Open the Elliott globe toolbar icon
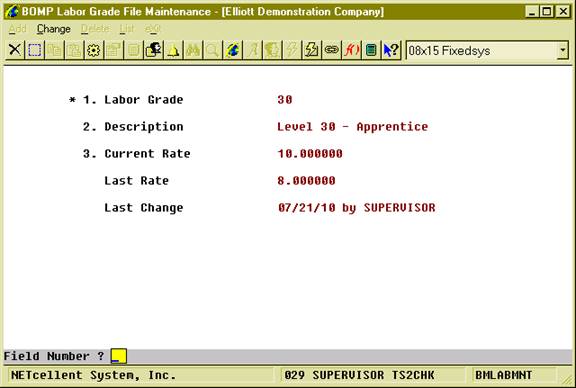The height and width of the screenshot is (388, 576). (x=233, y=50)
